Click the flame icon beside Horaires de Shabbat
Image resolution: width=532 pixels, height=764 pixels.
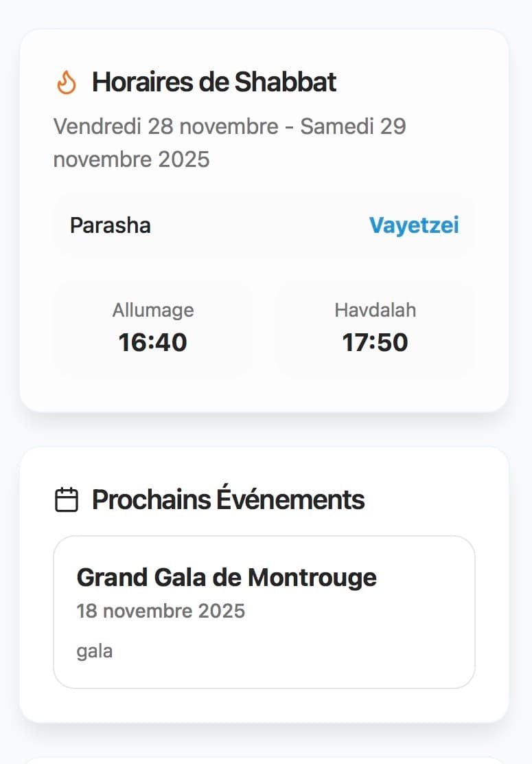tap(66, 82)
